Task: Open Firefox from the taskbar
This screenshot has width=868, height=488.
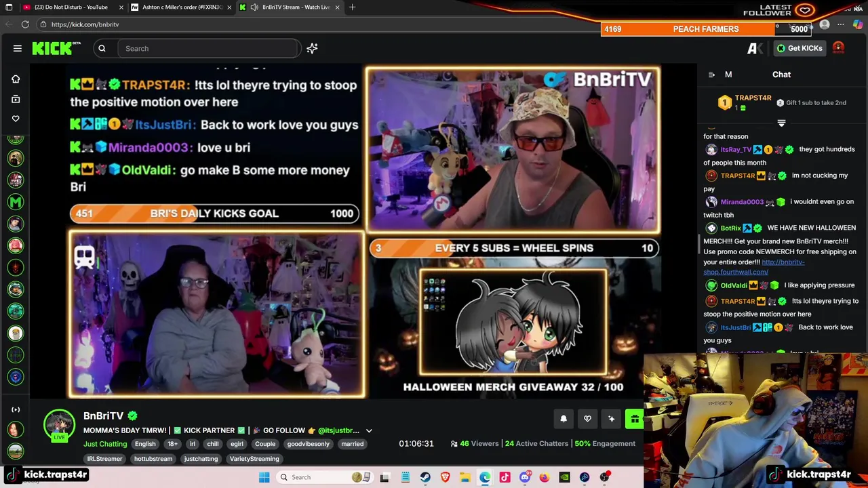Action: click(x=545, y=477)
